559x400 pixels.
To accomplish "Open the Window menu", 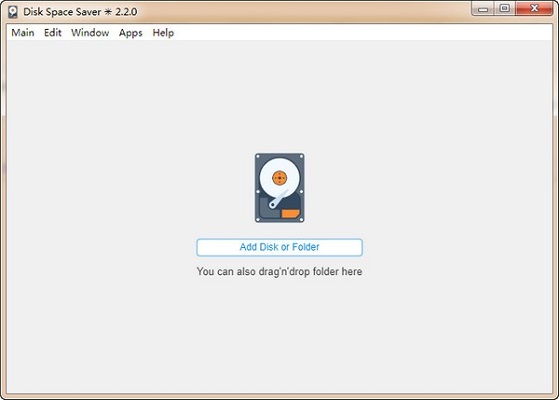I will [x=90, y=33].
